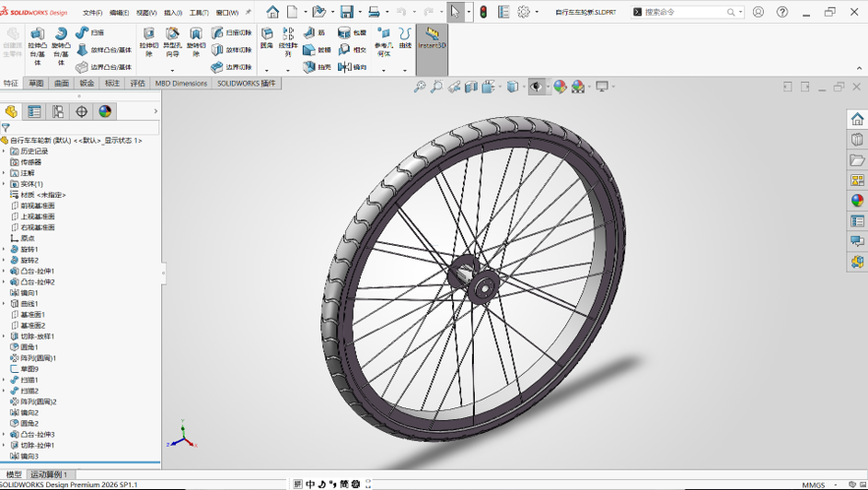868x490 pixels.
Task: Expand the 历史记录 tree item
Action: pyautogui.click(x=4, y=152)
